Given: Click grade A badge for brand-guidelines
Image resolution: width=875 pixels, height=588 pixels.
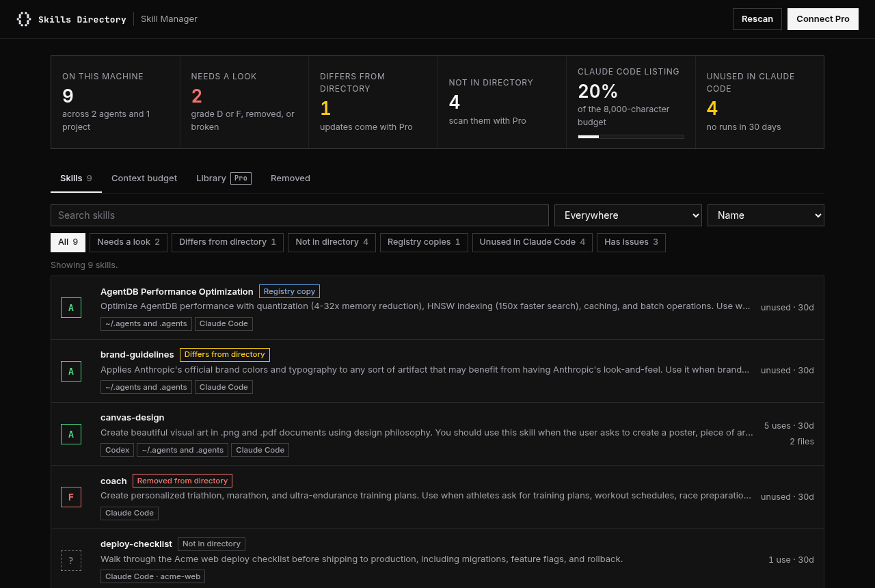Looking at the screenshot, I should click(71, 371).
